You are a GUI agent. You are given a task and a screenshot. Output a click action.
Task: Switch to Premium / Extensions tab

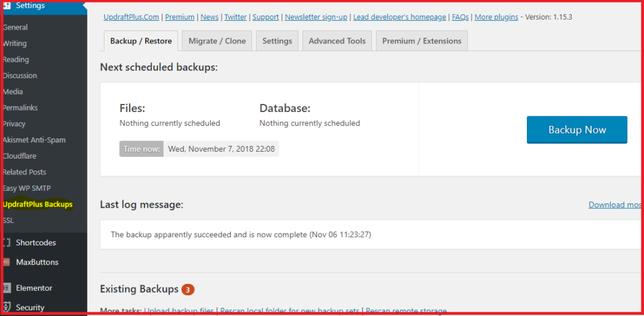coord(422,41)
